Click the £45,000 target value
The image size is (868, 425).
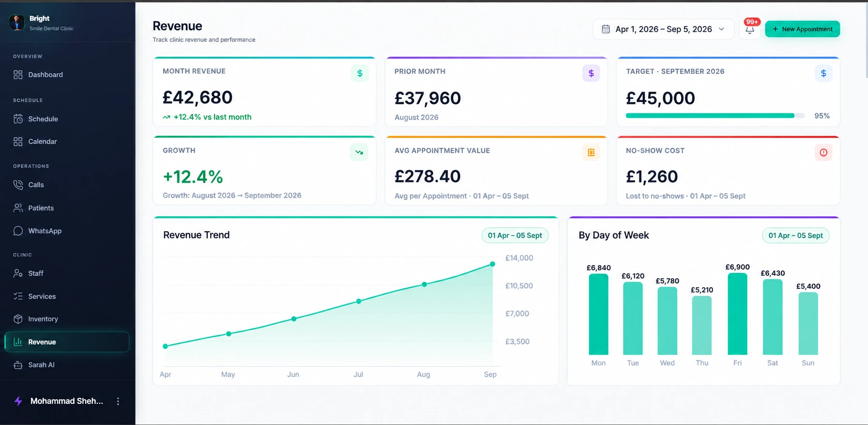click(x=660, y=98)
